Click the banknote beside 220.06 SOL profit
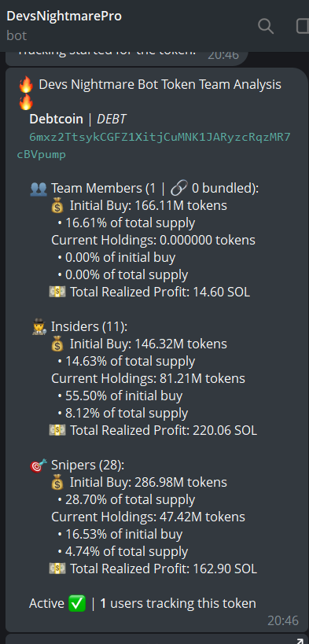Viewport: 309px width, 644px height. click(x=57, y=430)
